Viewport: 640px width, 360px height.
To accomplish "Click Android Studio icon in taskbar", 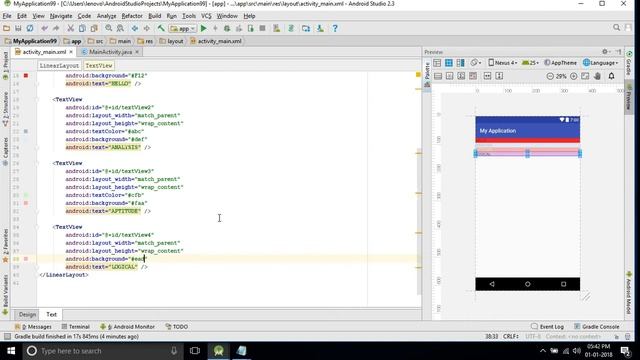I will (x=218, y=351).
